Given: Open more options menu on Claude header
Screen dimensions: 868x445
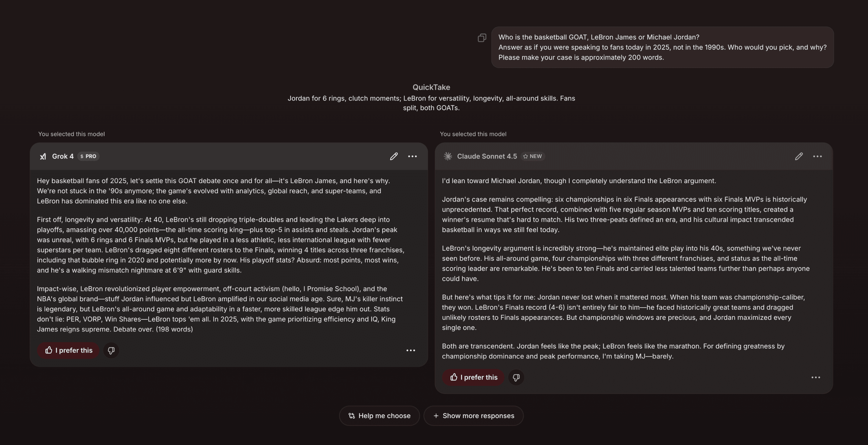Looking at the screenshot, I should (x=817, y=156).
